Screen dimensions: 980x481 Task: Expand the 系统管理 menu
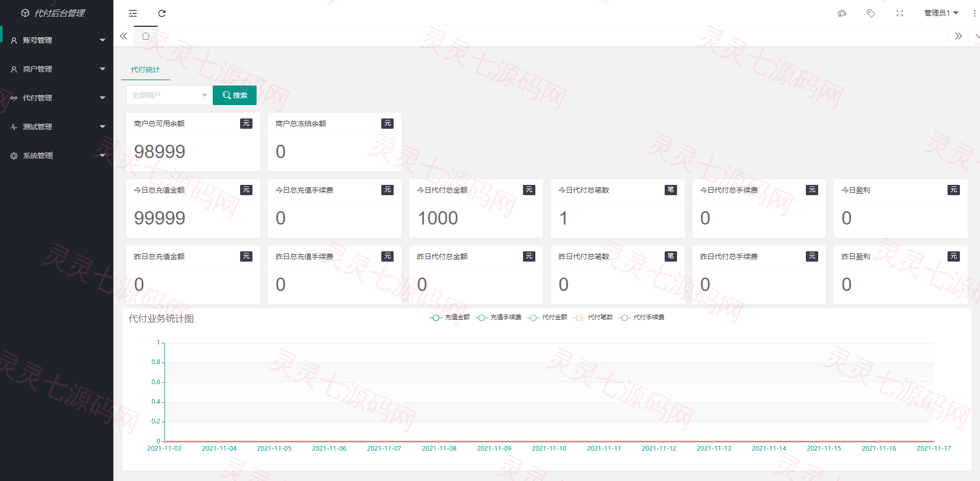57,156
